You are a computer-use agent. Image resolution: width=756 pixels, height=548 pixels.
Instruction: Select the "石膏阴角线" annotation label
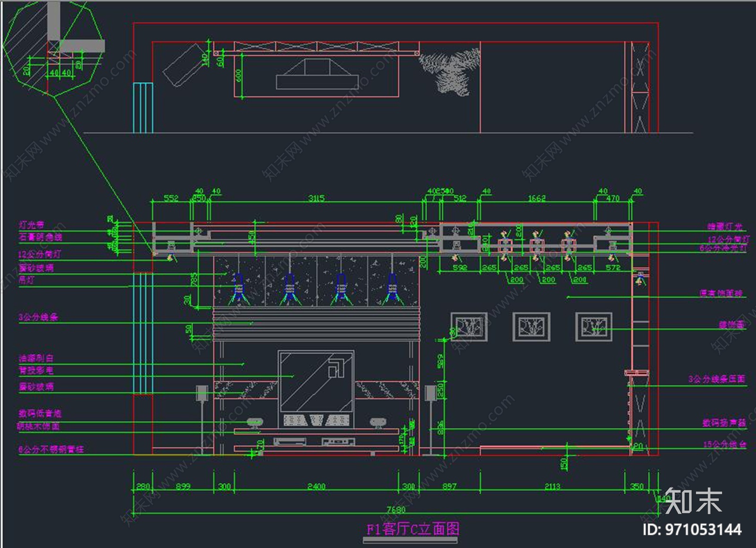[x=40, y=236]
